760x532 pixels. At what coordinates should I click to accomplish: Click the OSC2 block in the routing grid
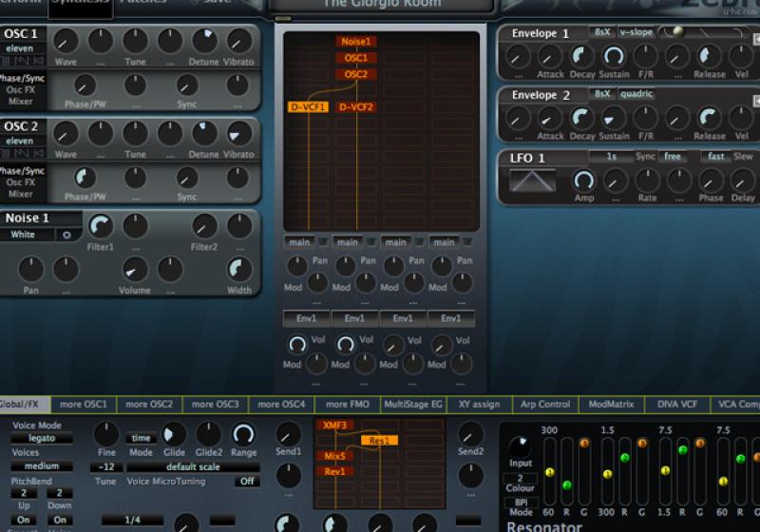(x=355, y=74)
